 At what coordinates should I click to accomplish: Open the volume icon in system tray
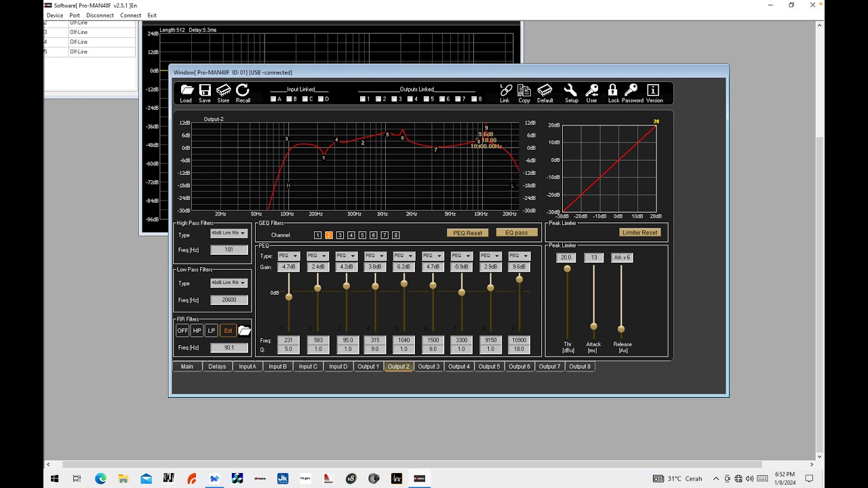(x=749, y=479)
